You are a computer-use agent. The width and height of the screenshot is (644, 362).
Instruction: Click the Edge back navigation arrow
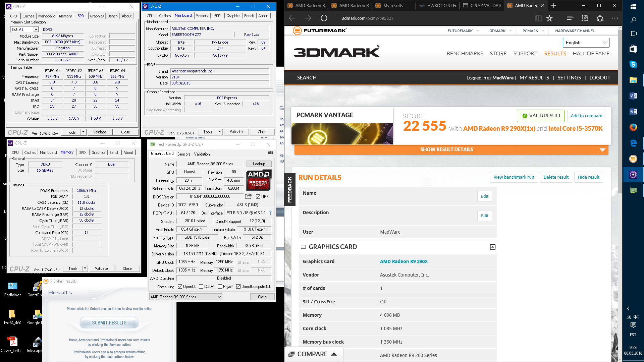(292, 18)
